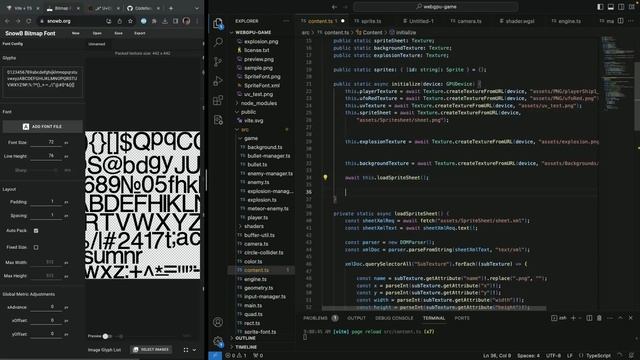Toggle the VS Code bottom panel layout icon
The height and width of the screenshot is (360, 640).
[x=611, y=7]
